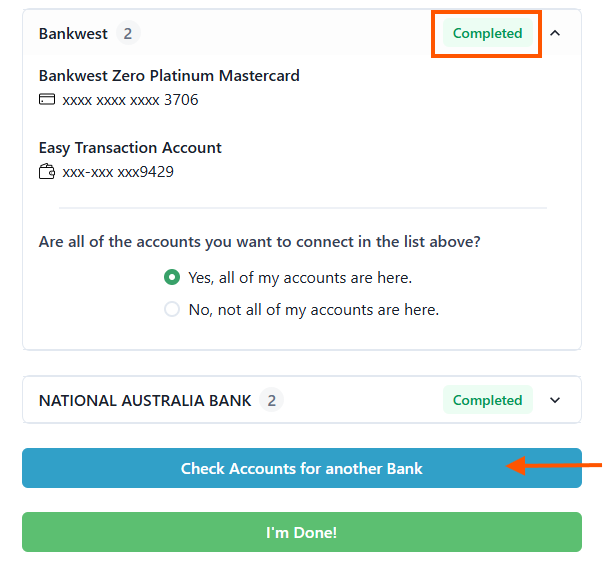609x579 pixels.
Task: Click the Completed badge for Bankwest
Action: pos(487,34)
